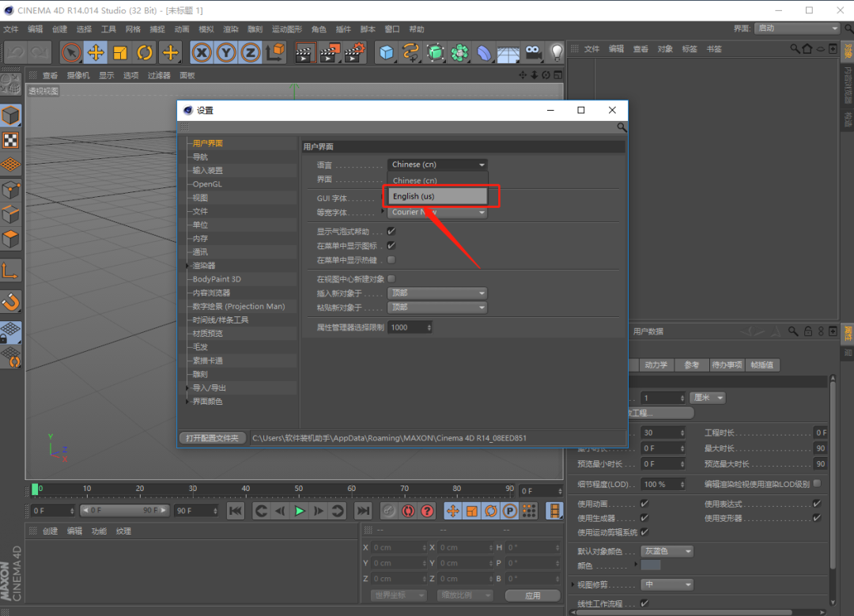Open the 插入新对象于 dropdown

tap(437, 293)
